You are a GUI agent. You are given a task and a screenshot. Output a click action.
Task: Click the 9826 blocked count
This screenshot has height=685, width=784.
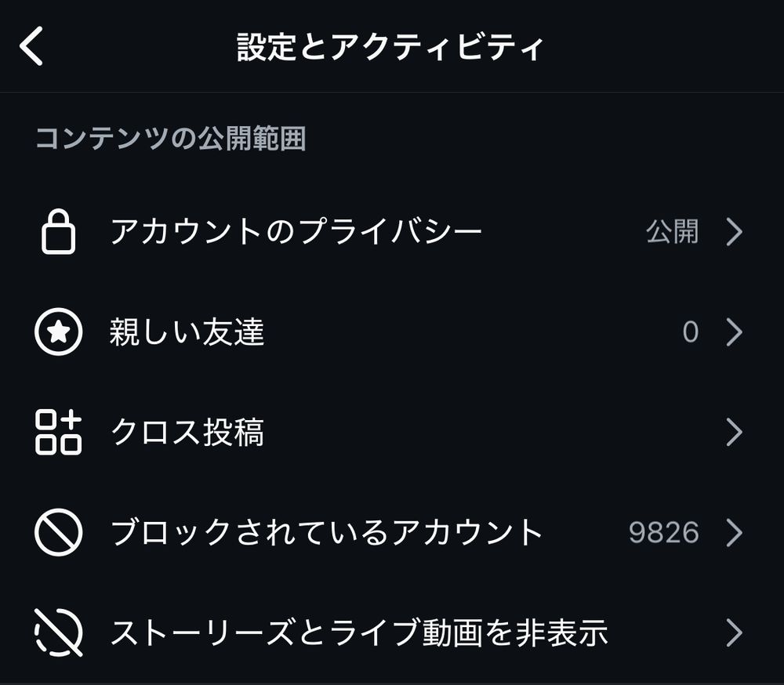[x=663, y=533]
